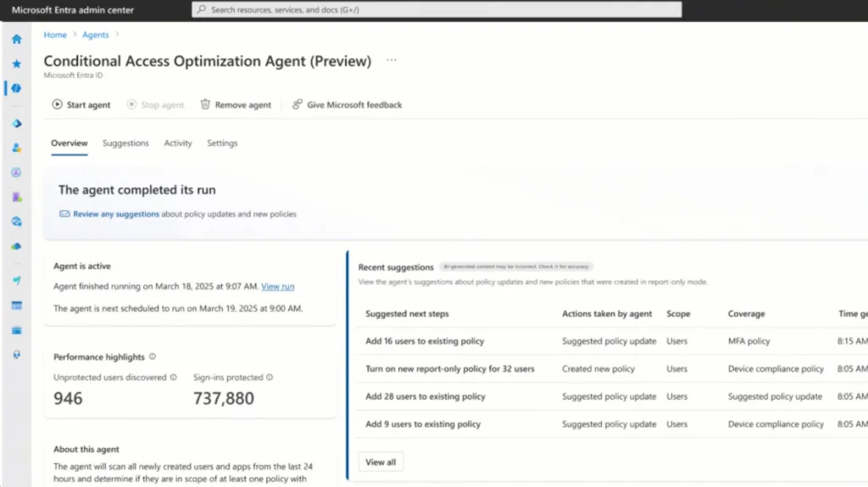The height and width of the screenshot is (487, 868).
Task: Click the Give Microsoft feedback person icon
Action: tap(298, 104)
